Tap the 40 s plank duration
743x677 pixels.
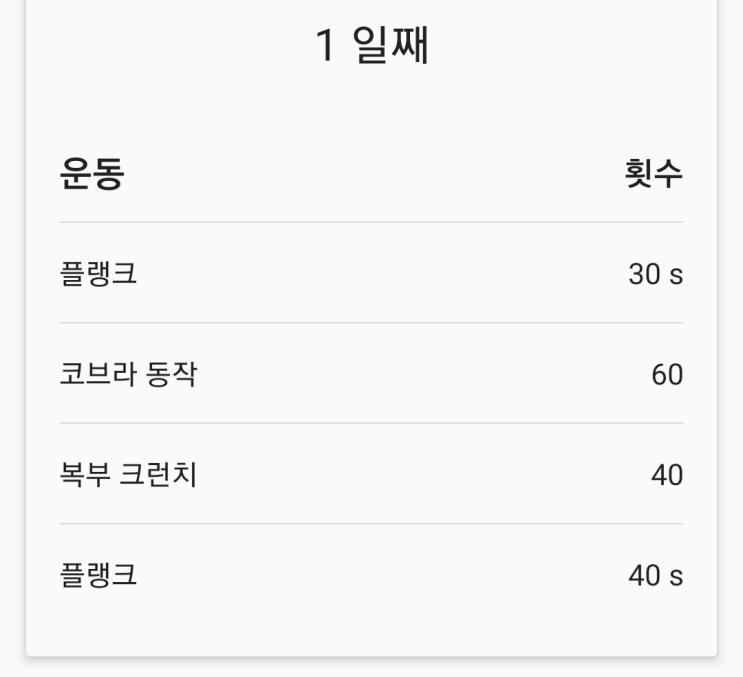[x=656, y=575]
